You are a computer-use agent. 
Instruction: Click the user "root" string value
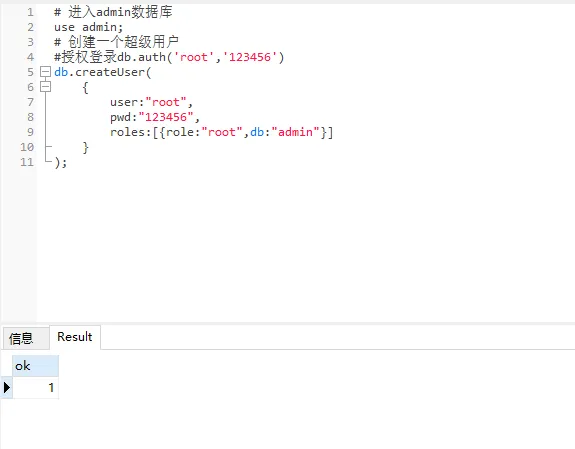coord(166,102)
